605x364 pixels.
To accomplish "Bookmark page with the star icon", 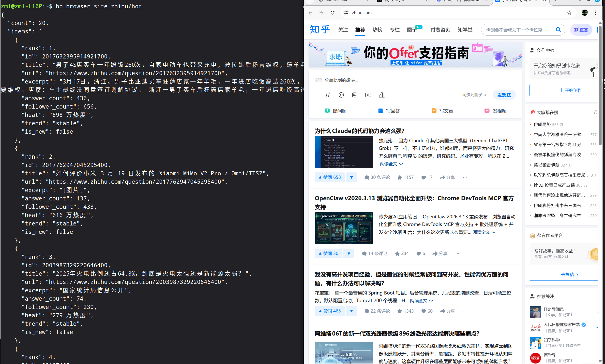I will pyautogui.click(x=569, y=13).
